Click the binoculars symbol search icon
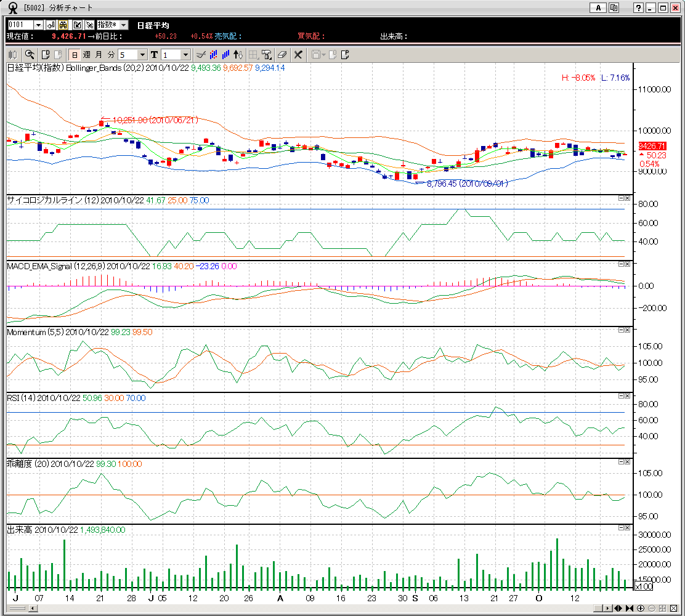Image resolution: width=685 pixels, height=616 pixels. tap(63, 25)
